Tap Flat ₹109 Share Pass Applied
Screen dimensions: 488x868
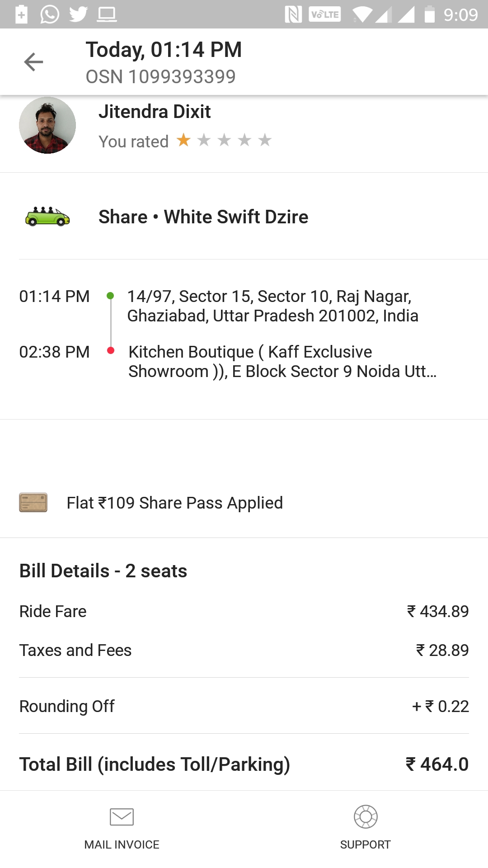point(174,503)
